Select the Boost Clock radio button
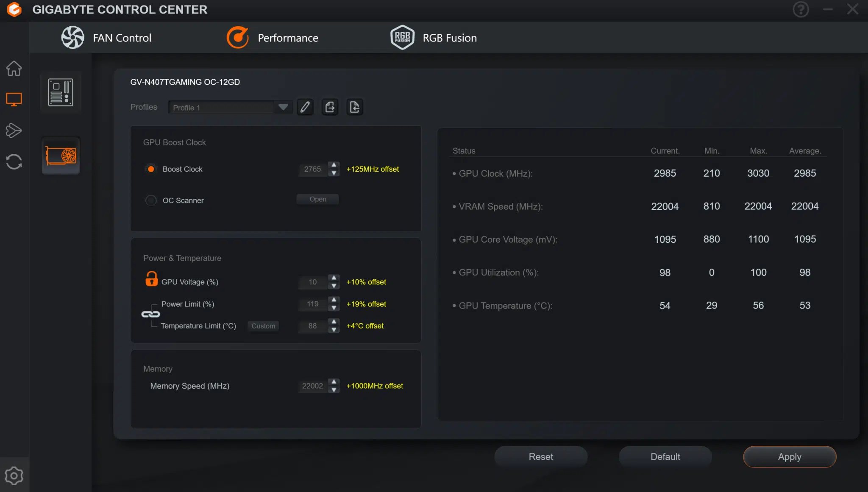The image size is (868, 492). (x=151, y=169)
